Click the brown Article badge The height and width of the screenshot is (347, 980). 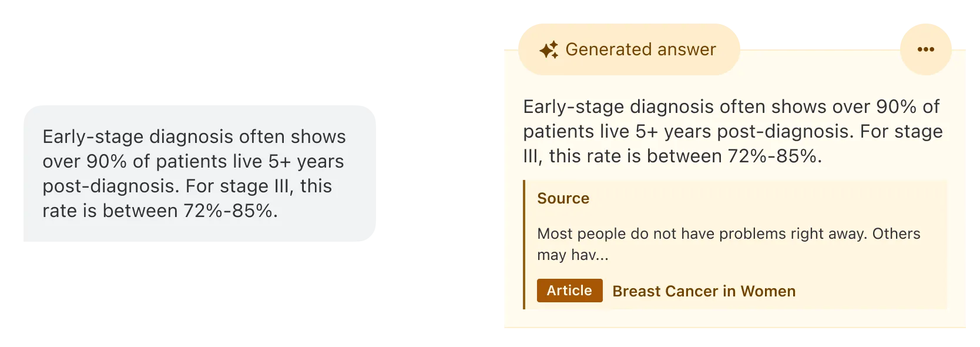pyautogui.click(x=569, y=291)
